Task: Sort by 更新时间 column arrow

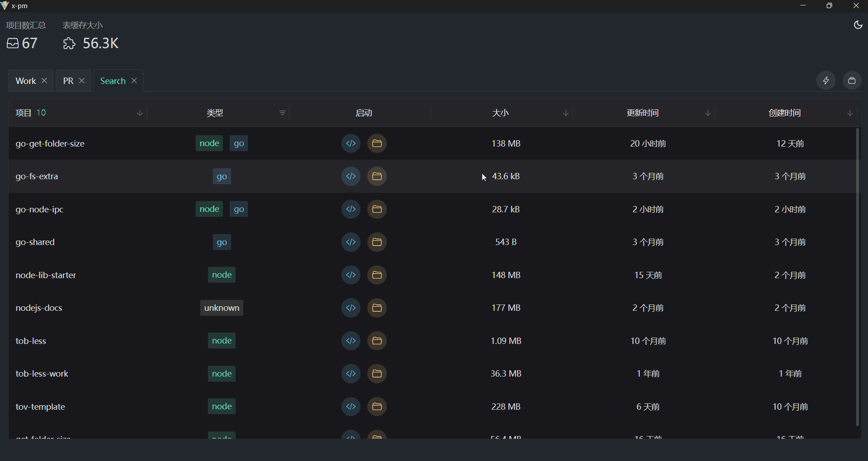Action: click(x=708, y=113)
